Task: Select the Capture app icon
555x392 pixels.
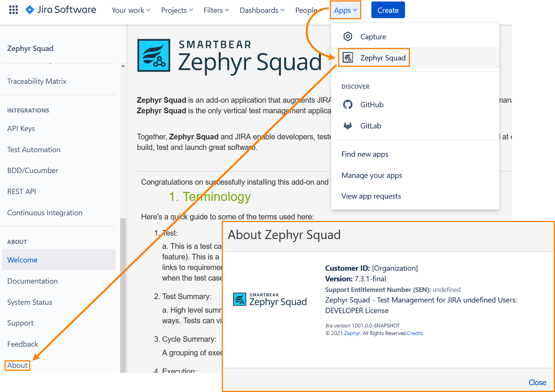Action: pos(347,36)
